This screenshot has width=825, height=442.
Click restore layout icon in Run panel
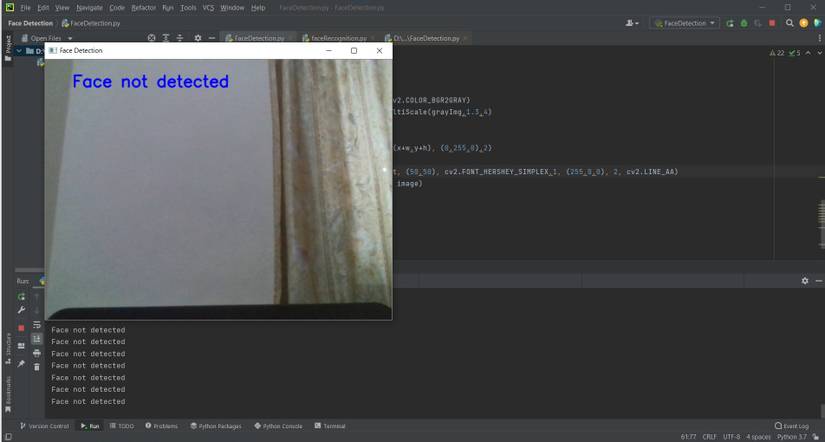click(x=21, y=346)
